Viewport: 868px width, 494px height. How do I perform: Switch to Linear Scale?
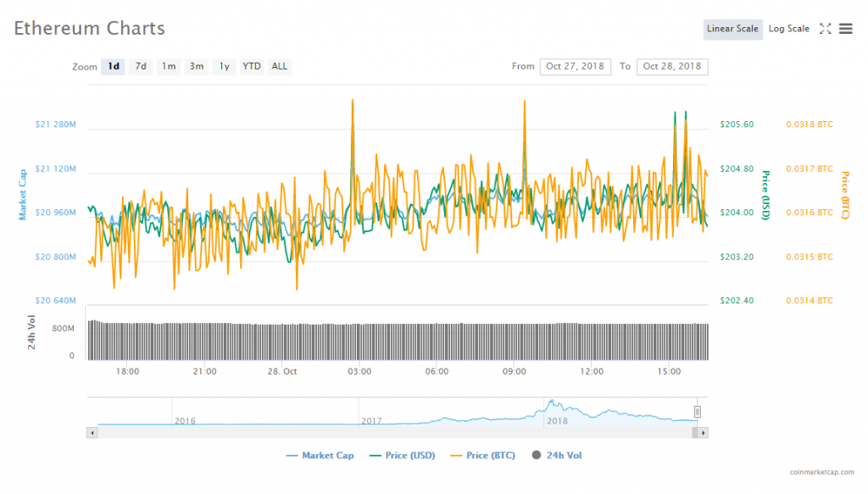pyautogui.click(x=732, y=29)
